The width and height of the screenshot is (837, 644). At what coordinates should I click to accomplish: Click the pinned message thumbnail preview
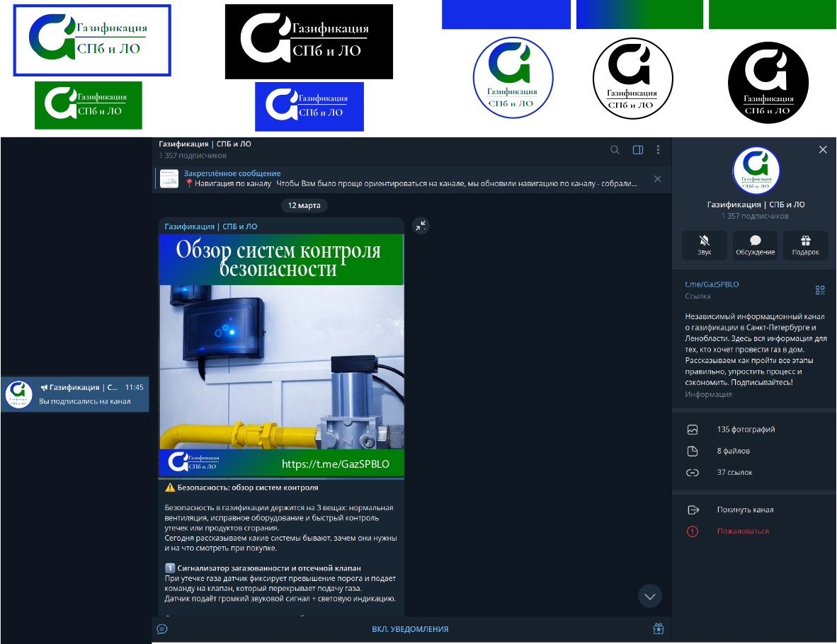(169, 179)
